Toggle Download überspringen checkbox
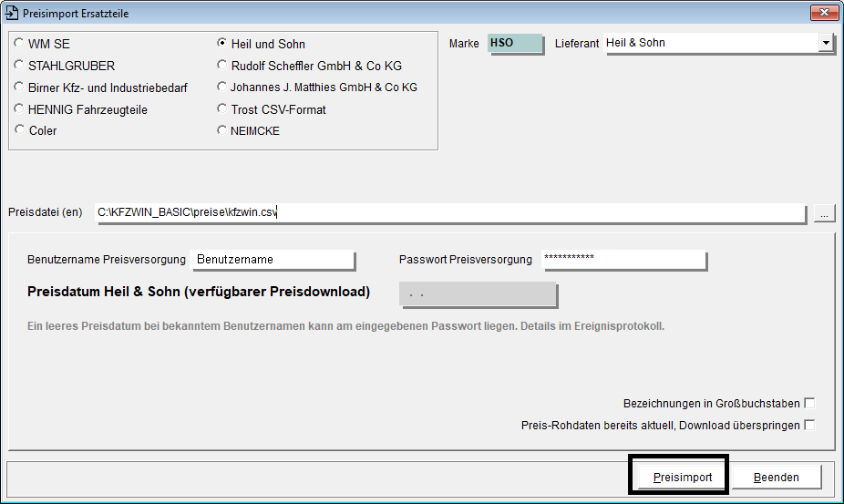844x504 pixels. click(809, 425)
